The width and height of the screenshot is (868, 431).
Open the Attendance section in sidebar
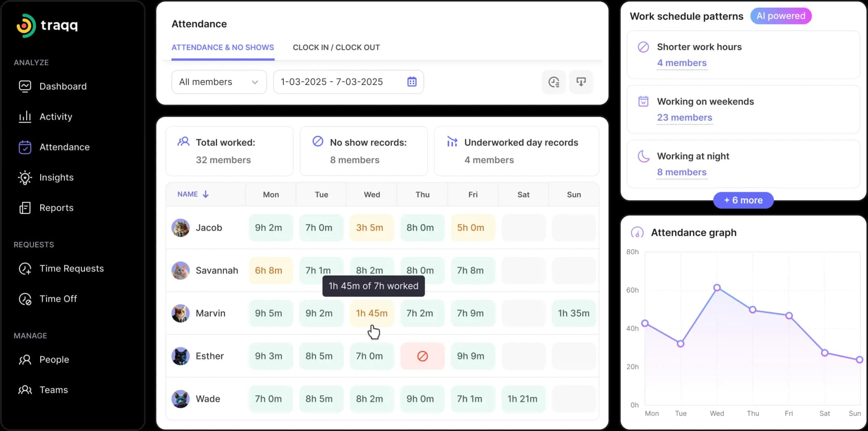64,147
